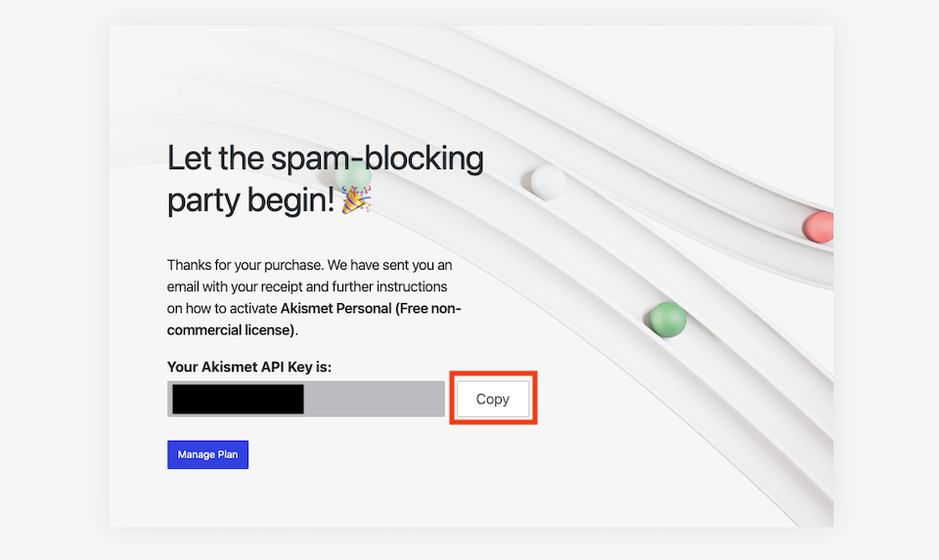Click 'on how to activate' text
Viewport: 939px width, 560px height.
pyautogui.click(x=222, y=309)
